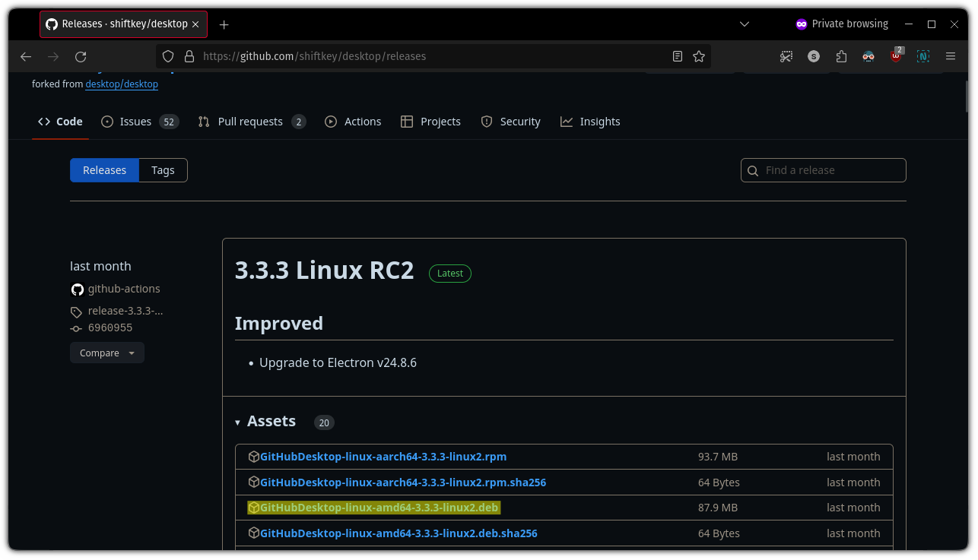
Task: Click the github-actions Octocat avatar icon
Action: [77, 289]
